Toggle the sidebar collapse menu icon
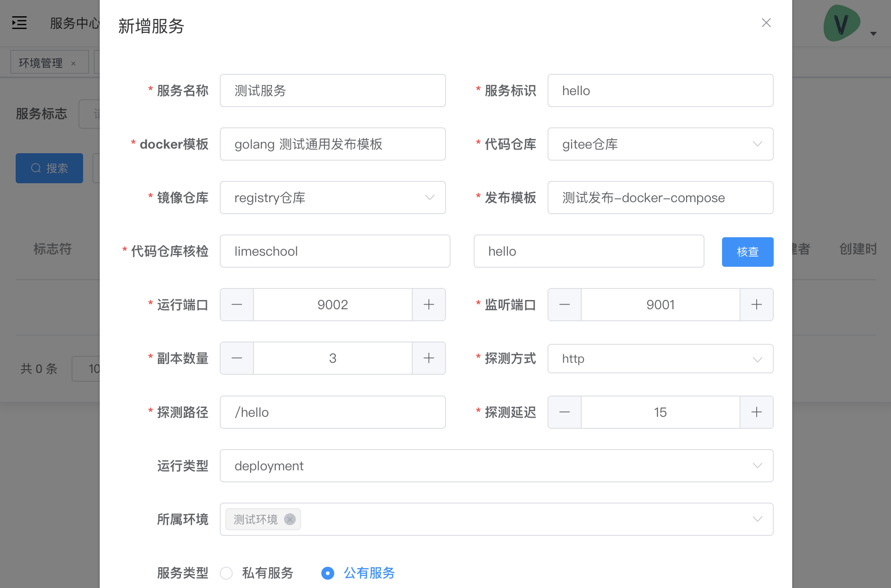The width and height of the screenshot is (891, 588). (19, 23)
